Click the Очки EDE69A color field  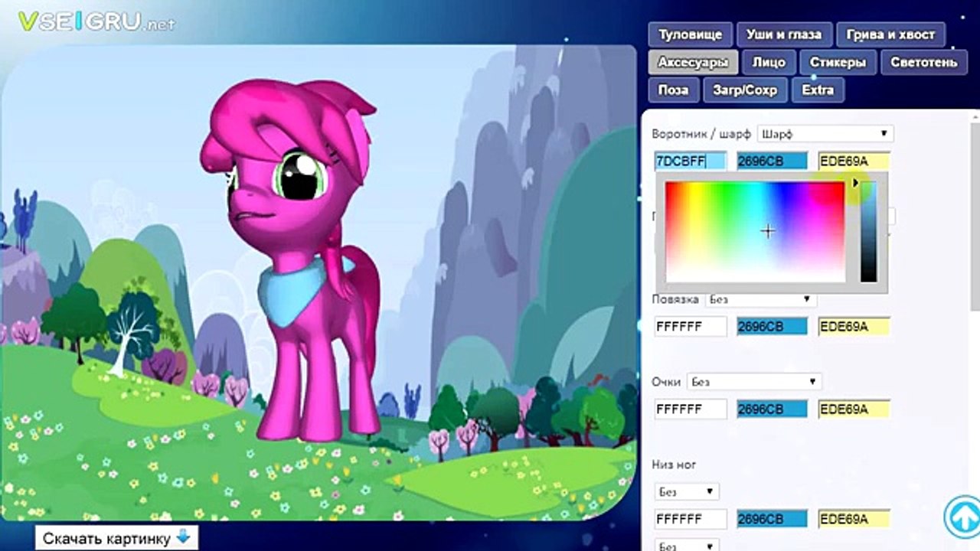coord(854,409)
